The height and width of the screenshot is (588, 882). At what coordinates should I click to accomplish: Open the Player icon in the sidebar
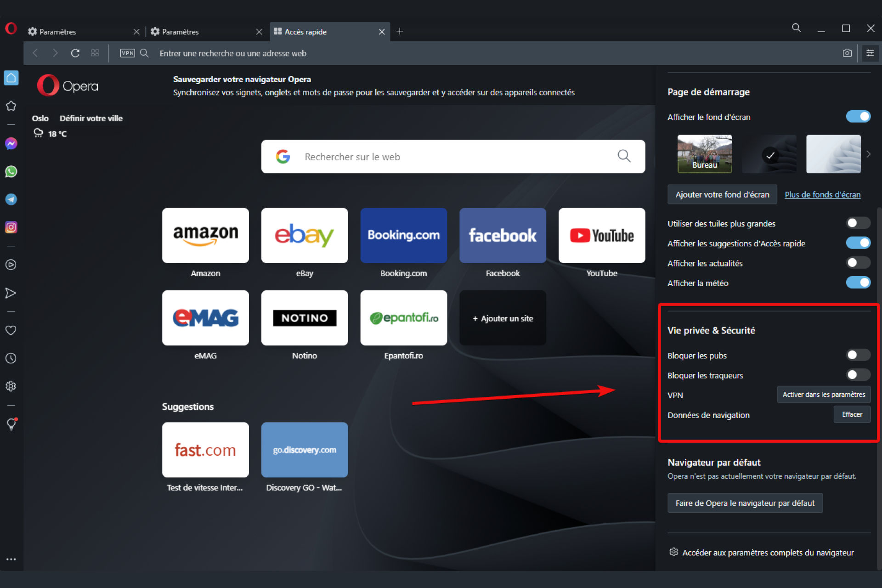click(11, 265)
